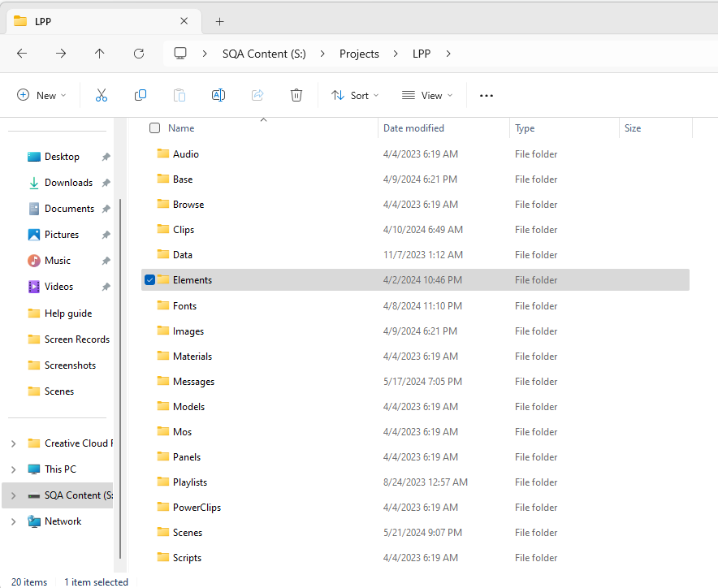Click the Cut scissors icon
Image resolution: width=718 pixels, height=588 pixels.
coord(102,95)
